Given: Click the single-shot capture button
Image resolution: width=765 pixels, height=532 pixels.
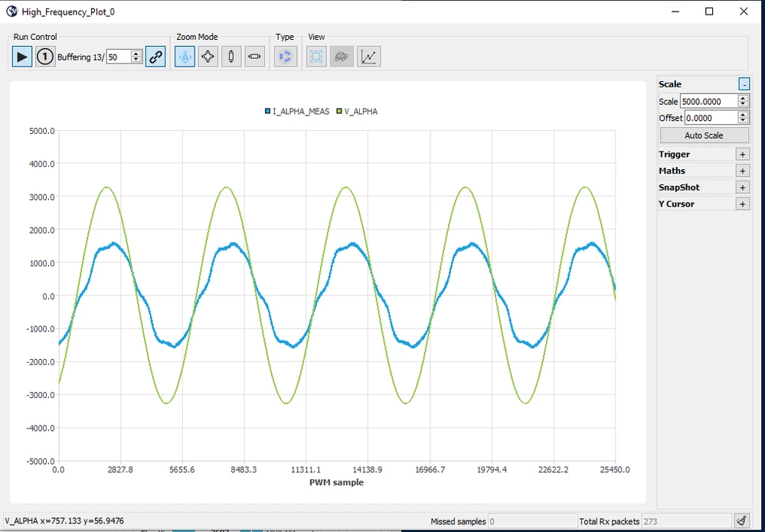Looking at the screenshot, I should pyautogui.click(x=45, y=57).
